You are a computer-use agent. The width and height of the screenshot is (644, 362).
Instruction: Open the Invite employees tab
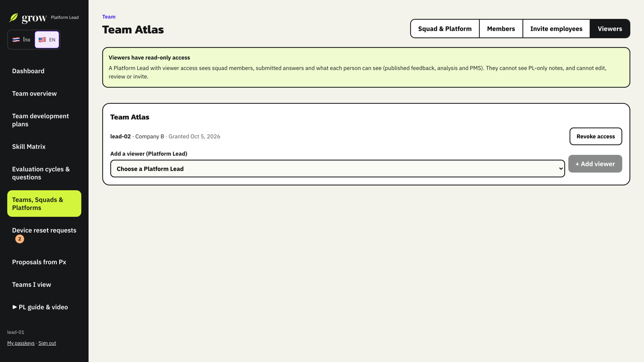point(556,29)
